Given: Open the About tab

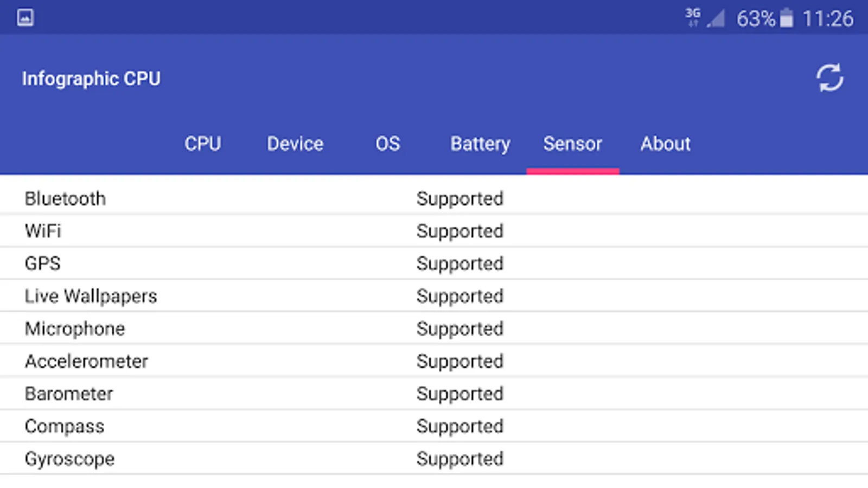Looking at the screenshot, I should [665, 144].
